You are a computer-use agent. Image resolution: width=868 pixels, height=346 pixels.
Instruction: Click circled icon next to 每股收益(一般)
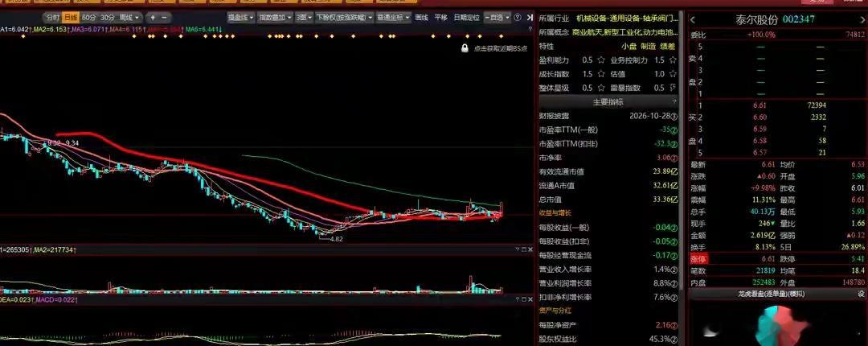(674, 228)
